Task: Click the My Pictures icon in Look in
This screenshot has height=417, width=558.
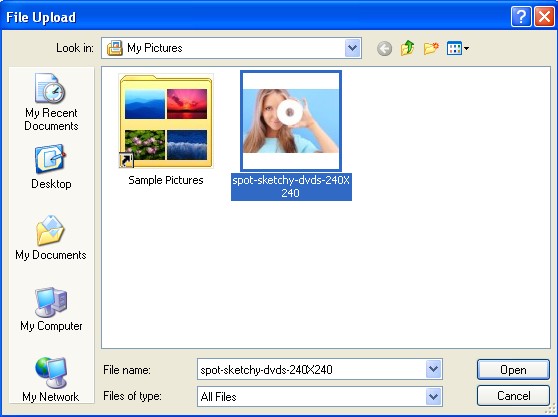Action: coord(115,48)
